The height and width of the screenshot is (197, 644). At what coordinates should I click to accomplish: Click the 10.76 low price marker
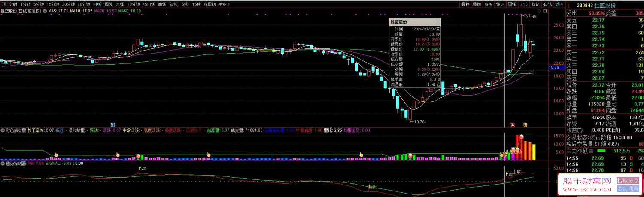pos(419,122)
